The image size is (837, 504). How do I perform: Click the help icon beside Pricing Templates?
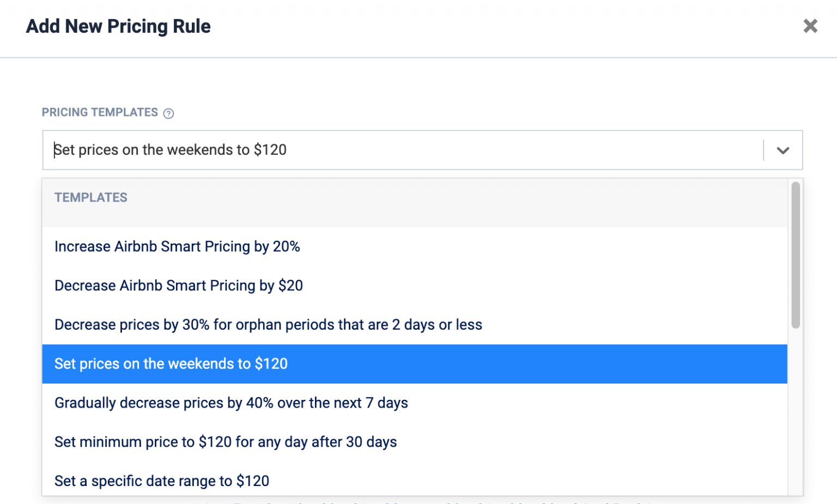169,113
